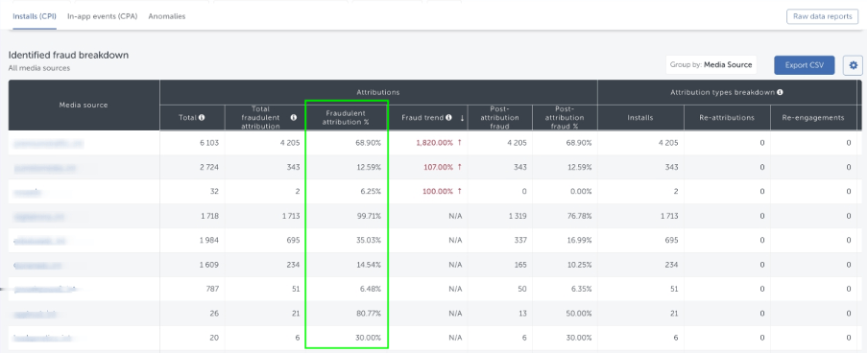Open the Anomalies tab
Viewport: 868px width, 353px height.
[x=167, y=16]
